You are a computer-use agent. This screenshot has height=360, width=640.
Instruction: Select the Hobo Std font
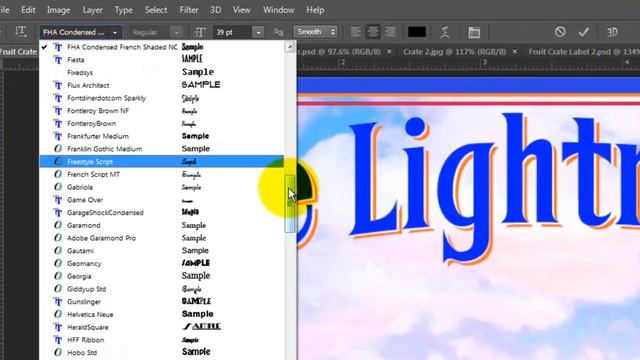tap(162, 352)
